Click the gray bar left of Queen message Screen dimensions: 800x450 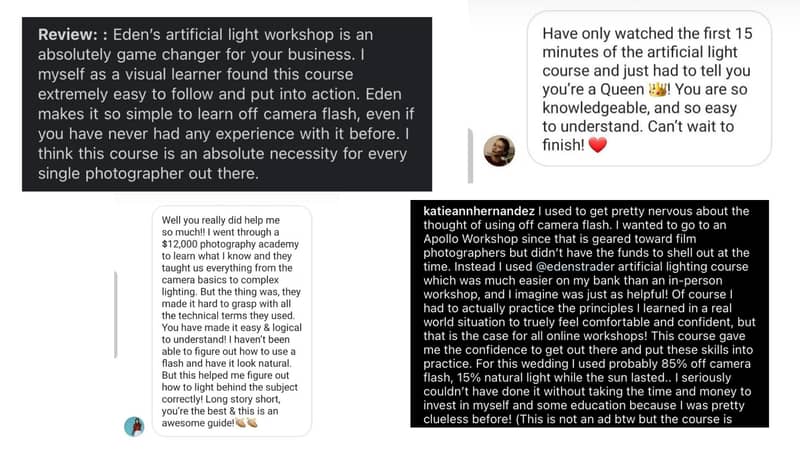click(x=470, y=156)
